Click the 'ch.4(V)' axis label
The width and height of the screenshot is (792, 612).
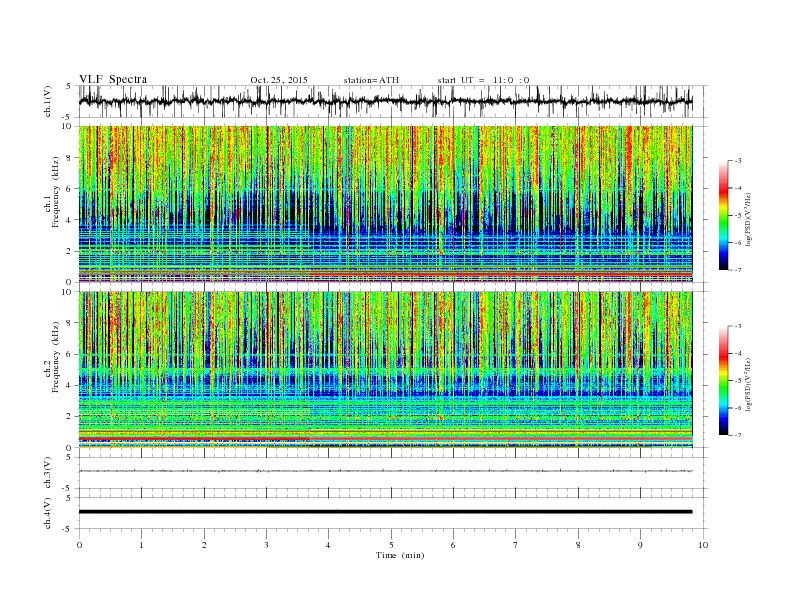pos(47,513)
